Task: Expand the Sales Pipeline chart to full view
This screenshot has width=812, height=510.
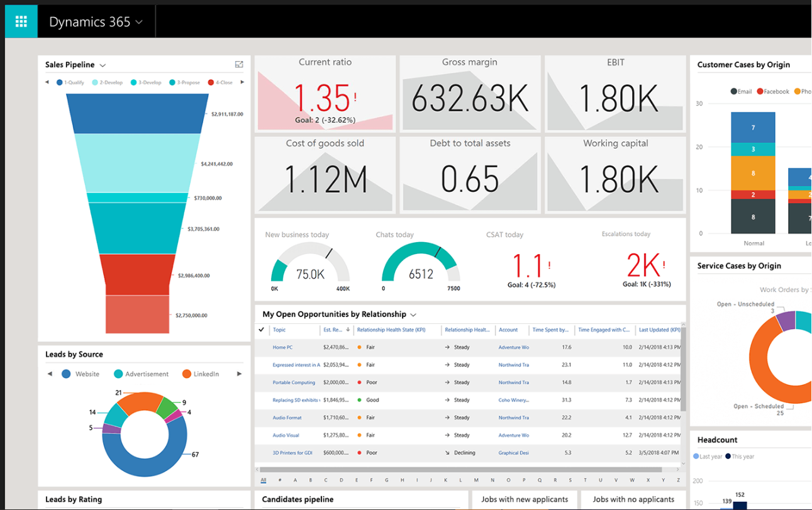Action: tap(239, 65)
